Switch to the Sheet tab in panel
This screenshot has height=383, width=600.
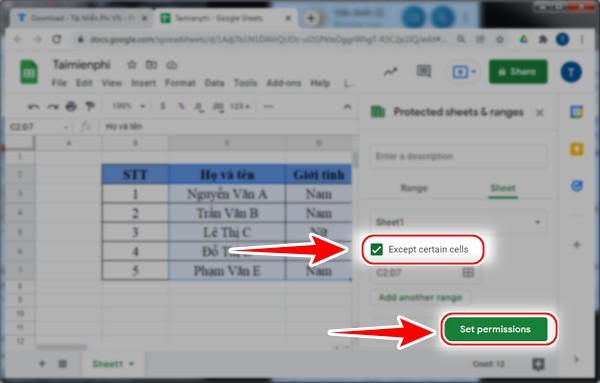tap(503, 188)
